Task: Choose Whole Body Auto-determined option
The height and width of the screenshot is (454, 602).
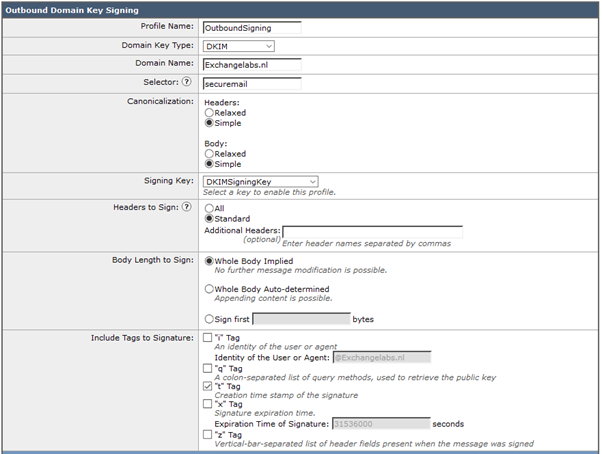Action: point(208,289)
